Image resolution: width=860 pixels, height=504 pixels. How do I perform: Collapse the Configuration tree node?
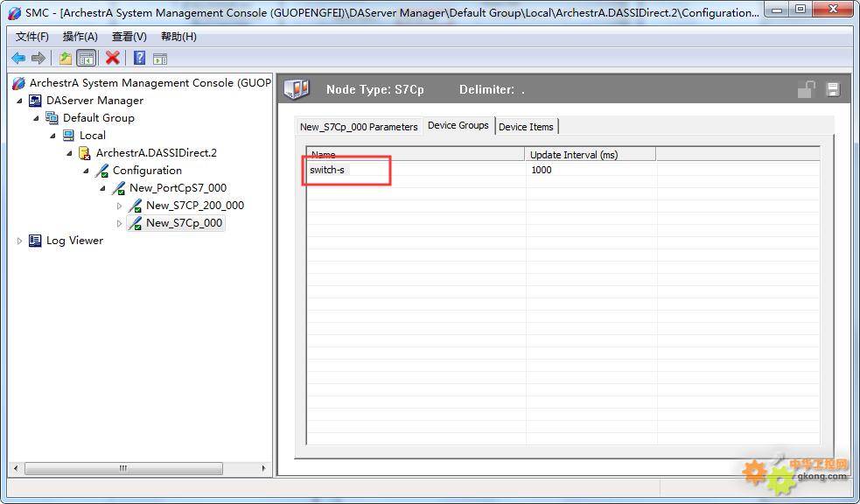(x=87, y=171)
